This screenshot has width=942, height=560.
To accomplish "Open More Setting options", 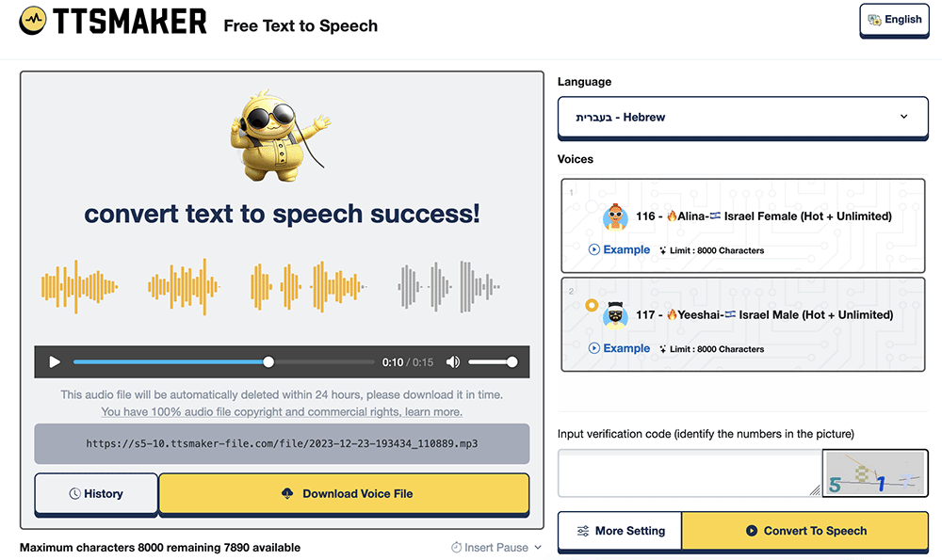I will click(620, 531).
